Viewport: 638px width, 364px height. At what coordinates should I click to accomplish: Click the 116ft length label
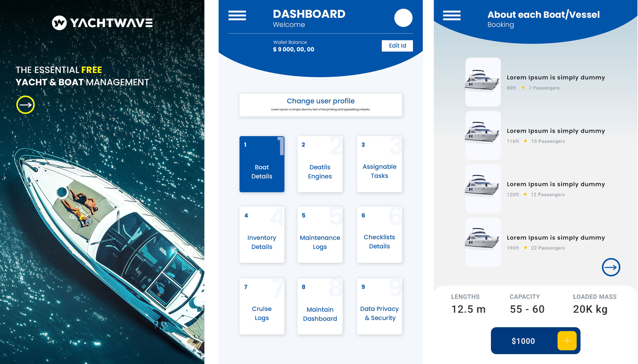[x=513, y=141]
